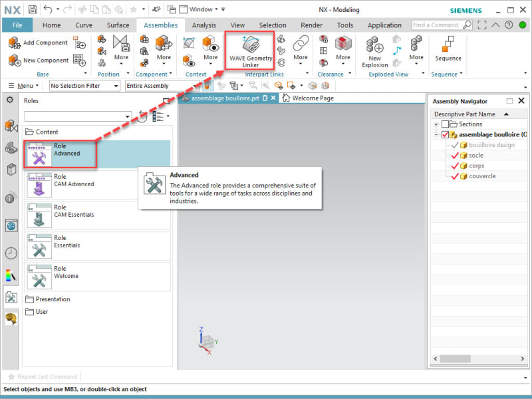Open the User folder
Image resolution: width=532 pixels, height=399 pixels.
point(37,312)
